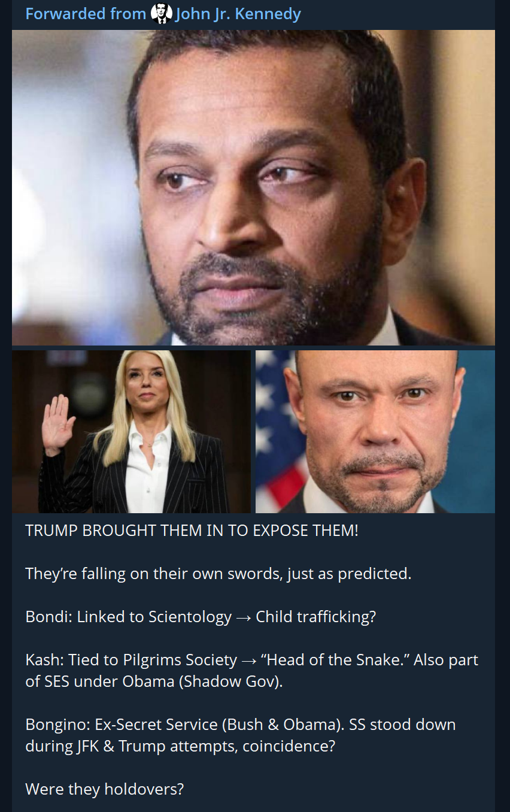510x812 pixels.
Task: Click the 'TRUMP BROUGHT THEM IN' headline text
Action: 192,531
